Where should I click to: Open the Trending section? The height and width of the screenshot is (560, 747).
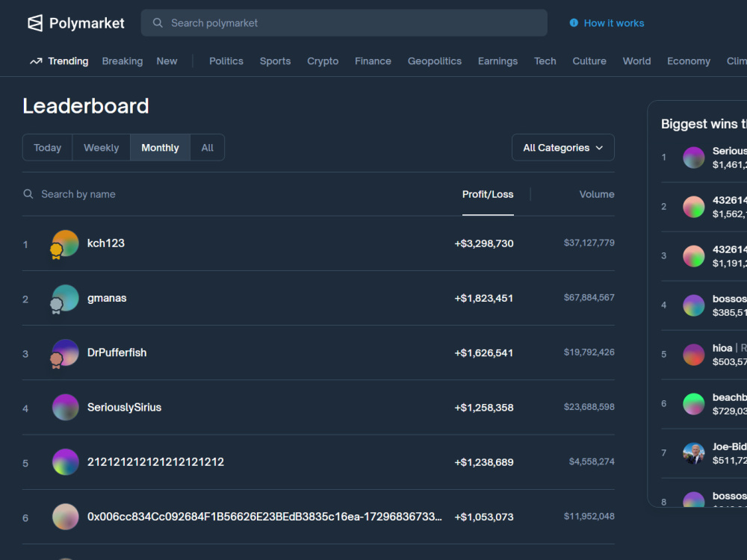[x=59, y=61]
